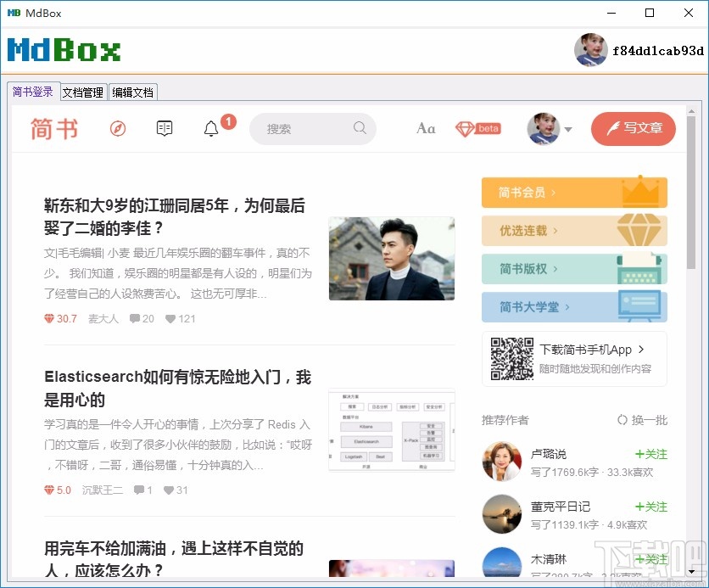Open notifications via the bell icon
This screenshot has width=709, height=588.
(x=210, y=128)
